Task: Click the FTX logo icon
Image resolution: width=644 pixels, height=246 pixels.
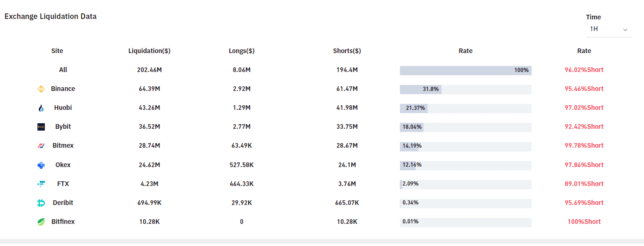Action: click(x=41, y=184)
